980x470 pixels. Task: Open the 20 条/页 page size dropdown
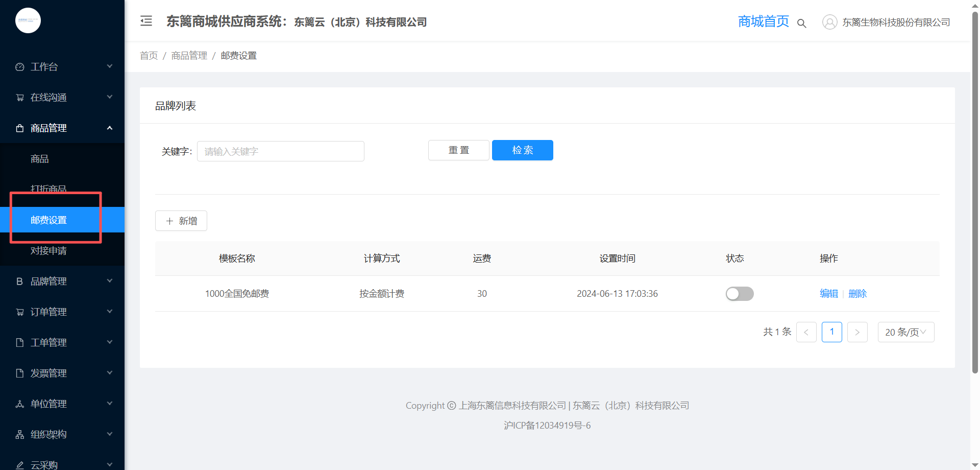(906, 332)
